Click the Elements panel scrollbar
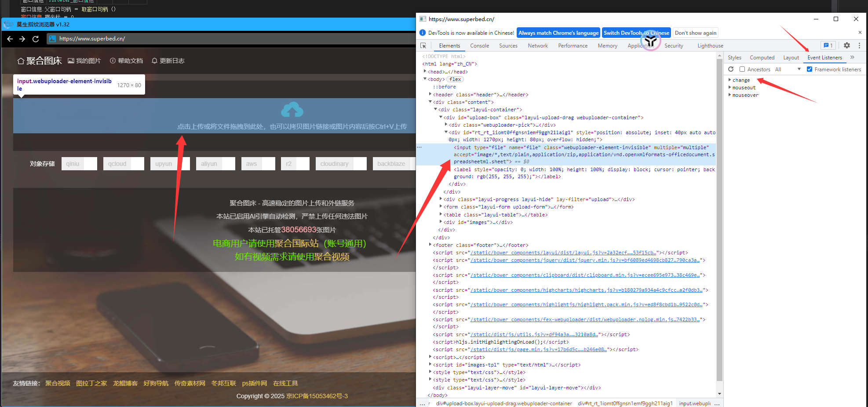This screenshot has height=407, width=868. pos(720,220)
